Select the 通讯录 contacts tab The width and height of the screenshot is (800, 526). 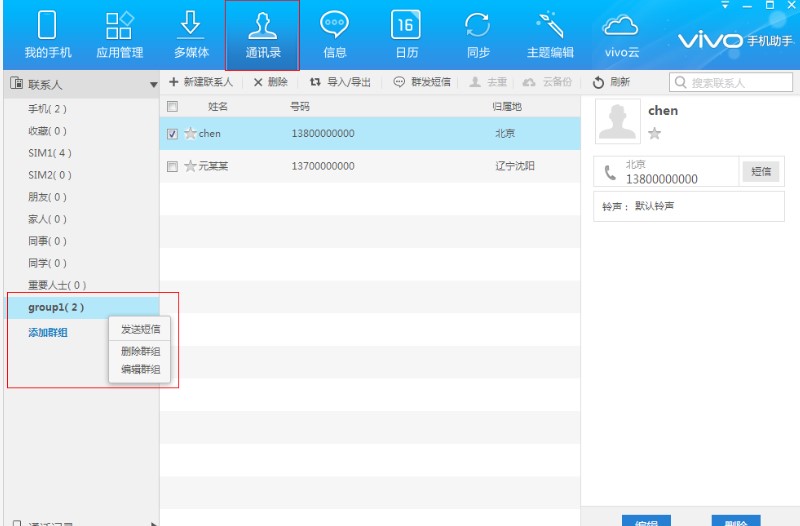coord(263,35)
